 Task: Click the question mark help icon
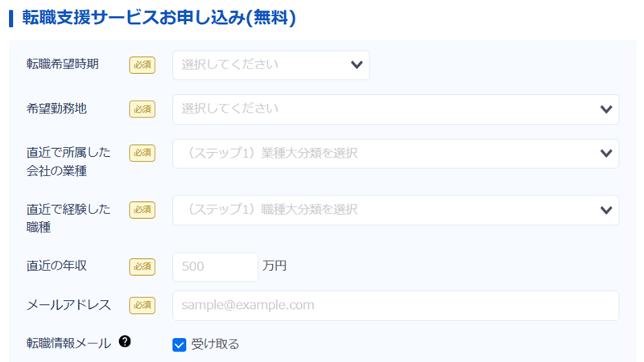(x=125, y=341)
